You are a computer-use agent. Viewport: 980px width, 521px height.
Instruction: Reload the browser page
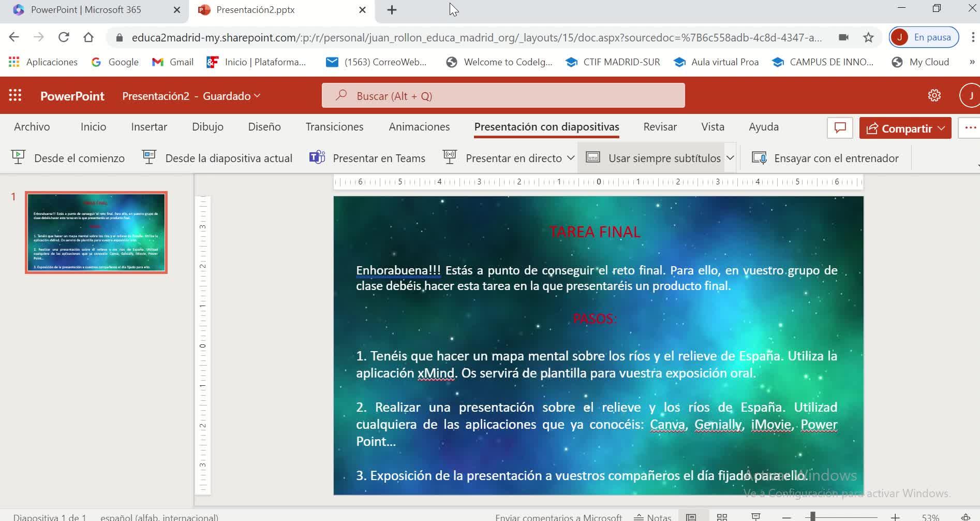(x=64, y=37)
